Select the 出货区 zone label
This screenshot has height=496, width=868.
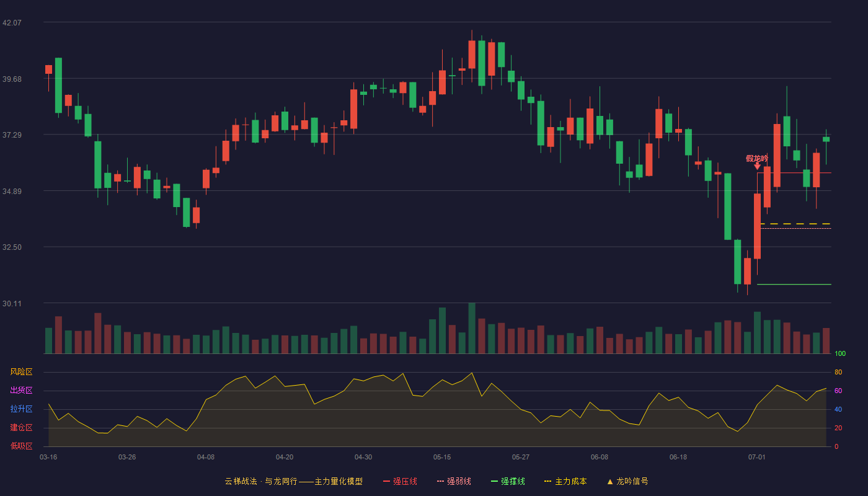pyautogui.click(x=21, y=391)
